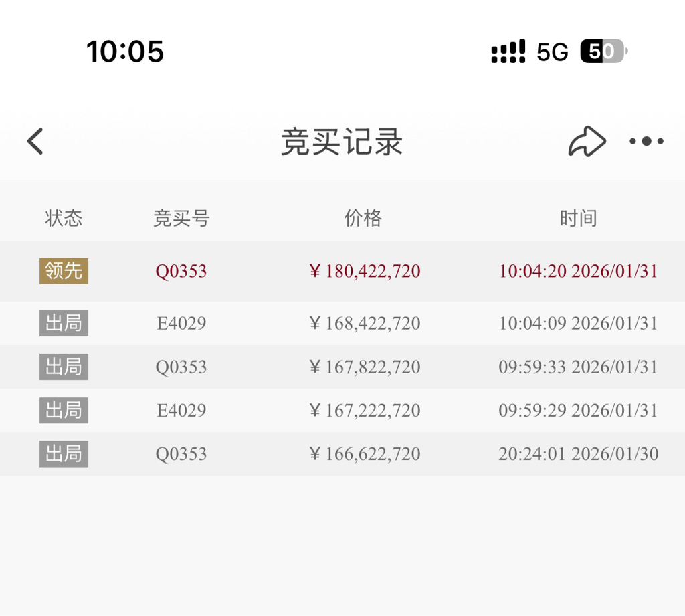Tap the 出局 badge beside ¥168,422,720
This screenshot has width=685, height=616.
click(64, 323)
